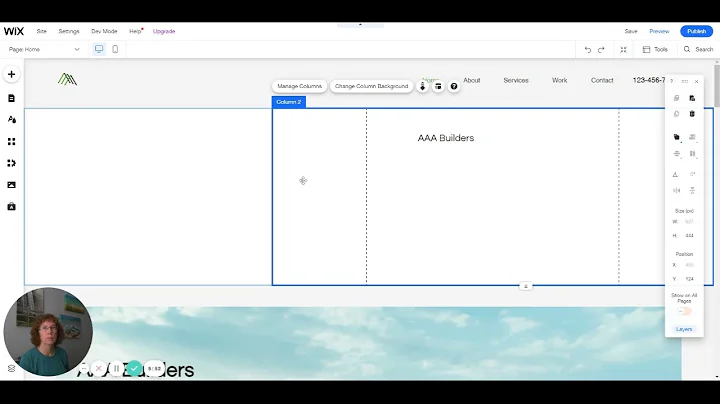This screenshot has width=720, height=404.
Task: Click the presenter webcam bubble
Action: (x=48, y=331)
